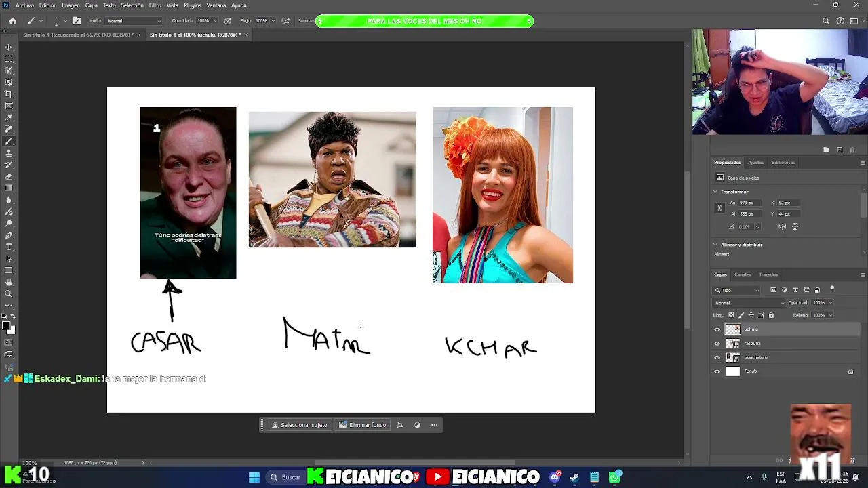The image size is (868, 488).
Task: Toggle pressure for opacity button
Action: (227, 21)
